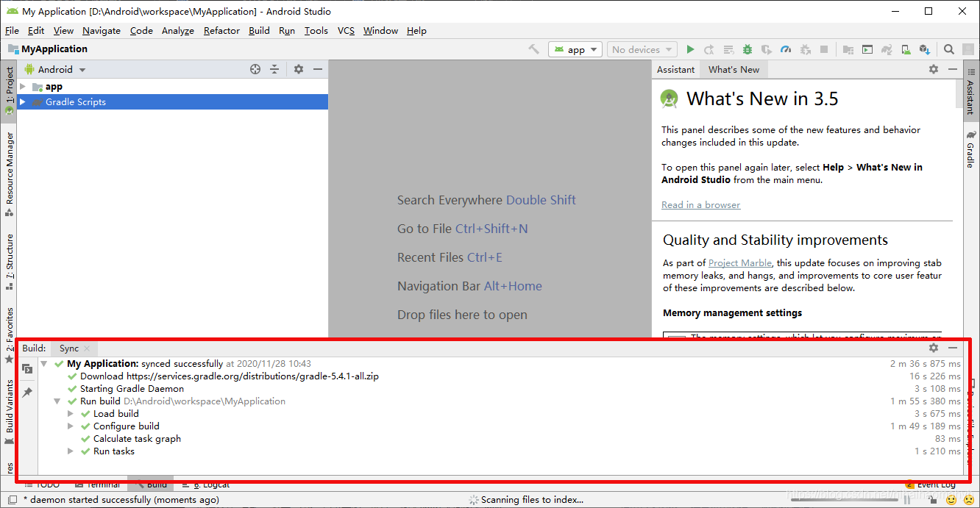The image size is (980, 508).
Task: Expand the Configure build node
Action: click(71, 426)
